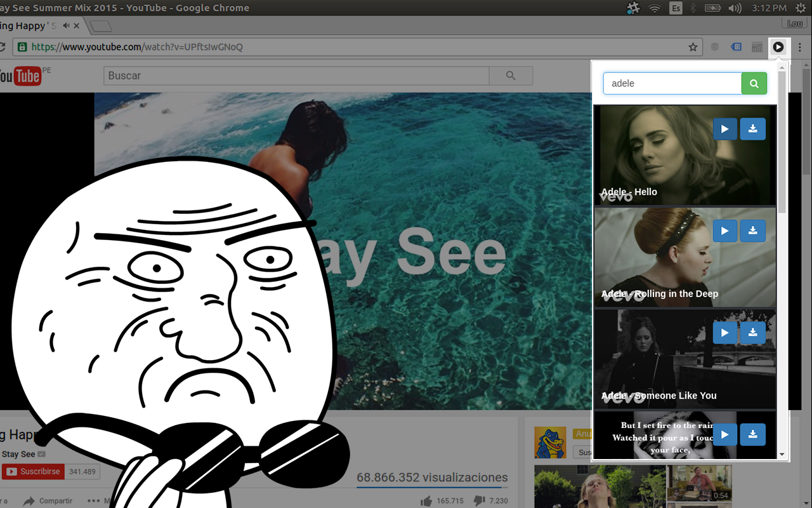Click the Compartir link
Image resolution: width=812 pixels, height=508 pixels.
click(55, 500)
